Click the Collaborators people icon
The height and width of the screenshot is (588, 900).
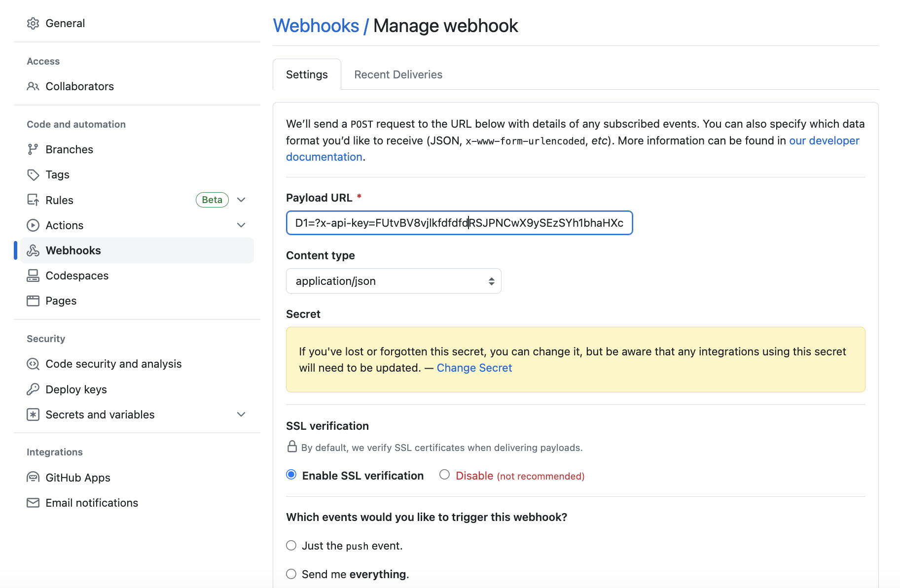tap(33, 87)
